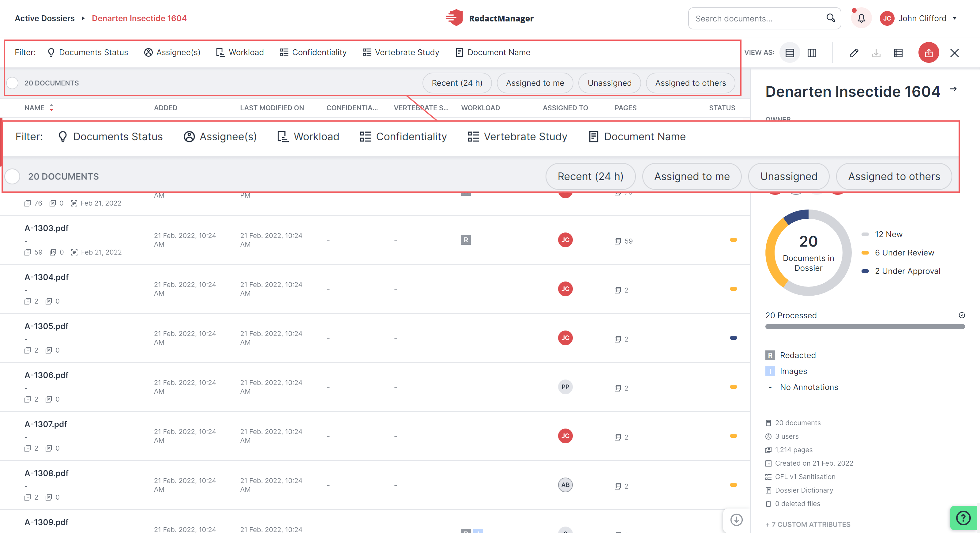The image size is (980, 533).
Task: Open Confidentiality filter in smaller top bar
Action: click(x=313, y=52)
